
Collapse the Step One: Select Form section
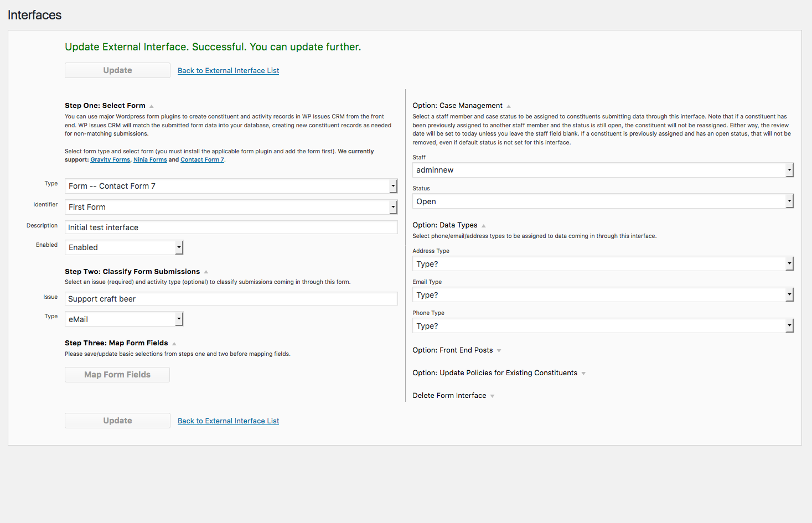(151, 106)
